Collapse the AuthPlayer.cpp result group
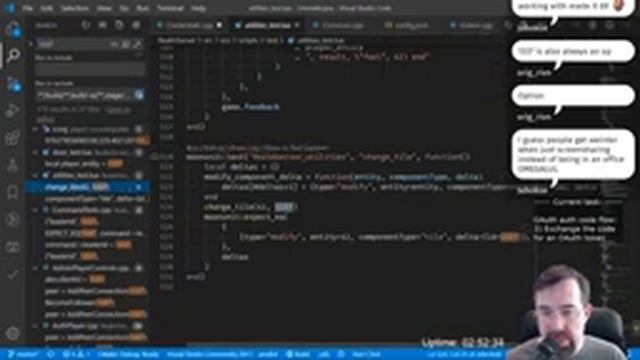 click(36, 326)
